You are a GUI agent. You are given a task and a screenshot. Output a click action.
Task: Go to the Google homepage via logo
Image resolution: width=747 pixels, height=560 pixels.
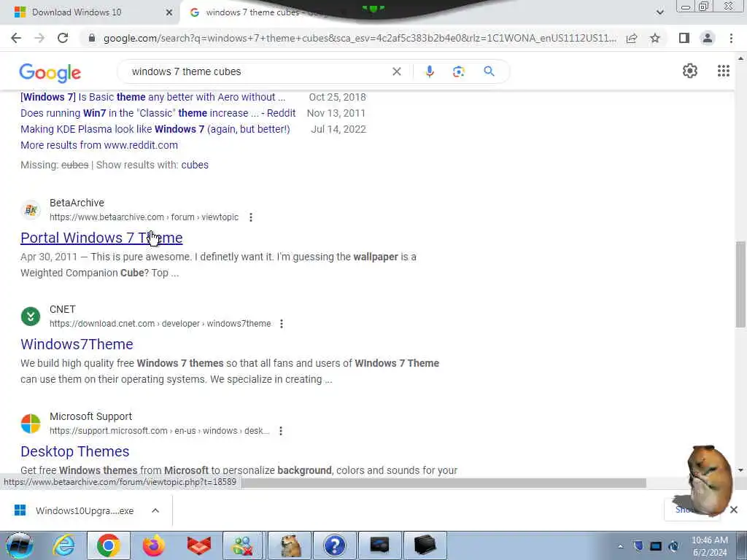tap(50, 72)
